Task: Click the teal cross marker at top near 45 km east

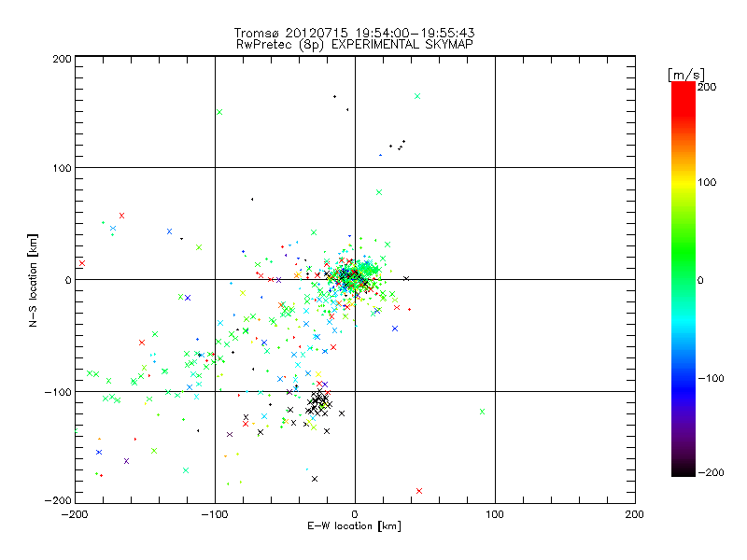Action: [417, 96]
